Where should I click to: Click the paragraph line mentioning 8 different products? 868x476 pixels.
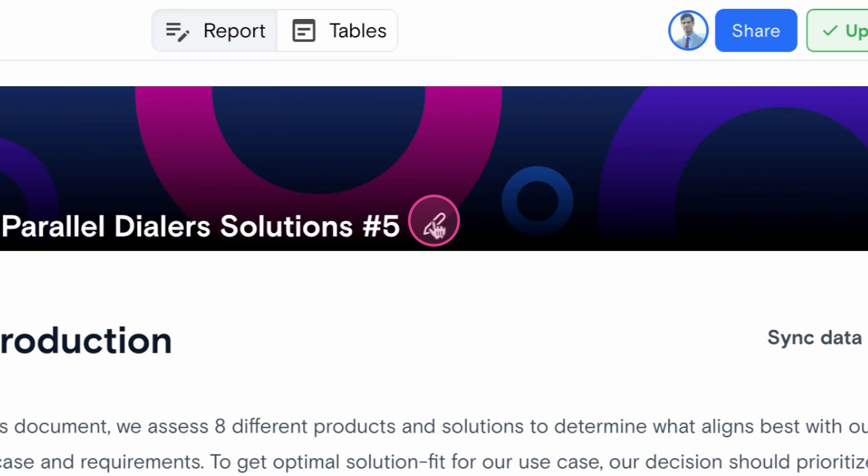pyautogui.click(x=434, y=427)
